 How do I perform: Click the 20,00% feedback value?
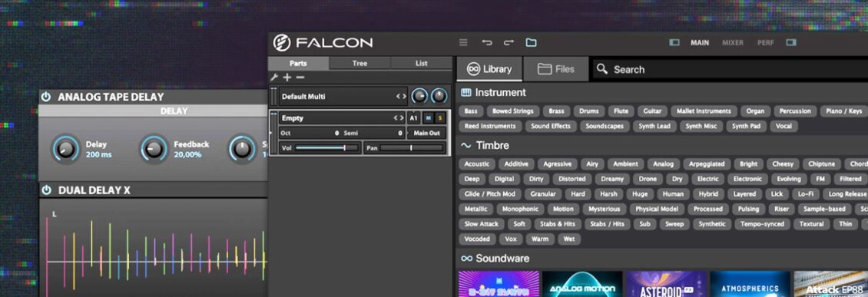point(187,155)
